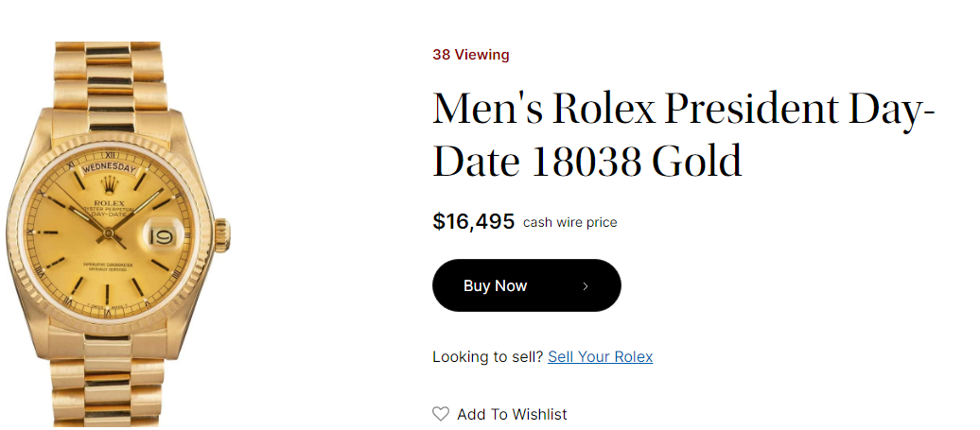
Task: Click the cash wire price text
Action: coord(569,223)
